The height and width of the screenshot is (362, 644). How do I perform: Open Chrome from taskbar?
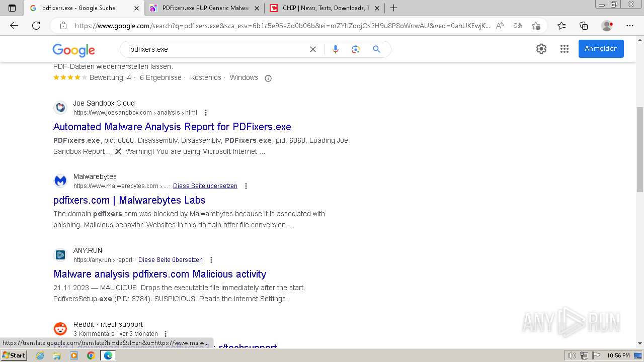(91, 355)
